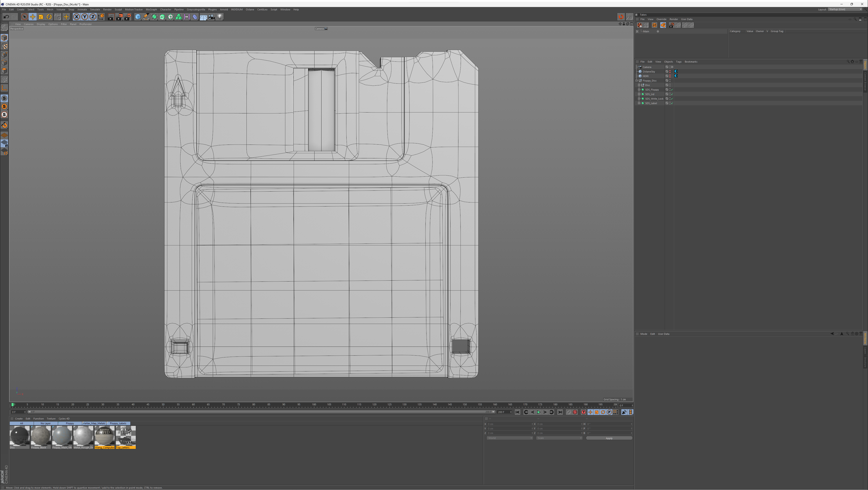The height and width of the screenshot is (490, 868).
Task: Select the Disc material swatch
Action: [19, 435]
